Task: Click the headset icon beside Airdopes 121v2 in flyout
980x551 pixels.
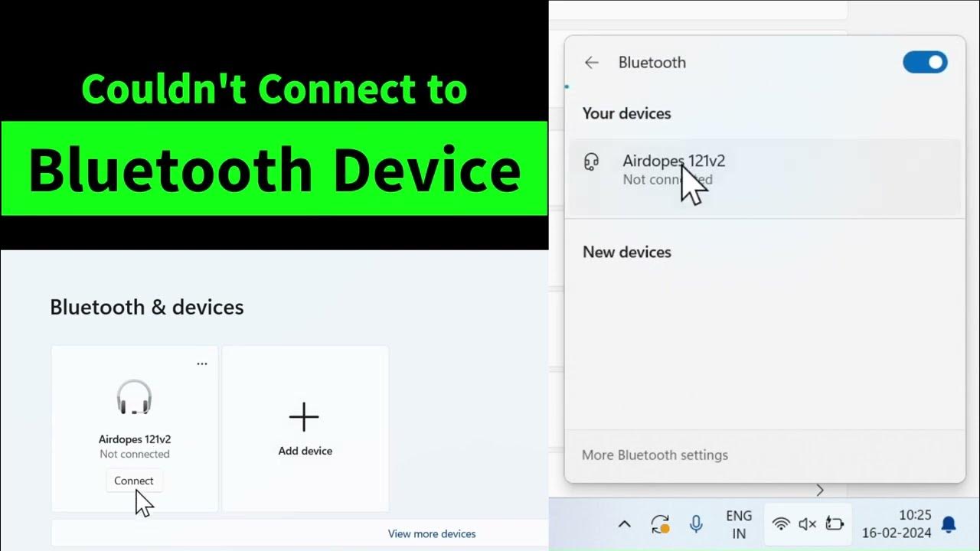Action: pyautogui.click(x=591, y=161)
